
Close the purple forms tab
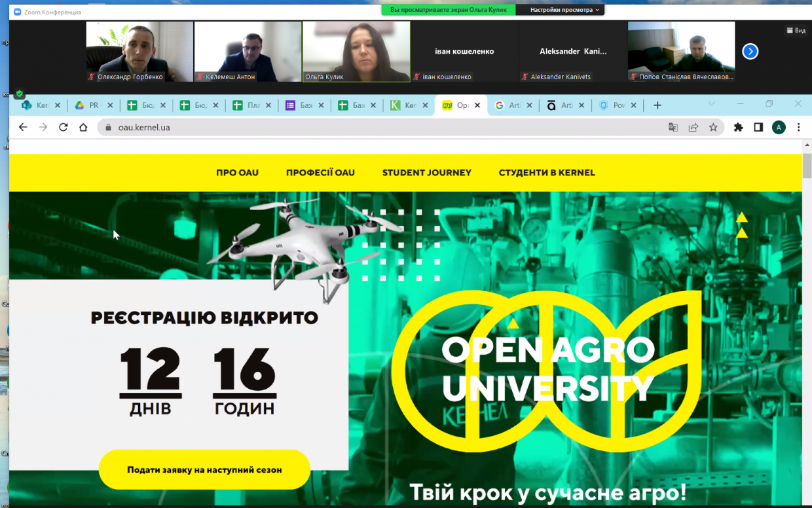(x=320, y=105)
